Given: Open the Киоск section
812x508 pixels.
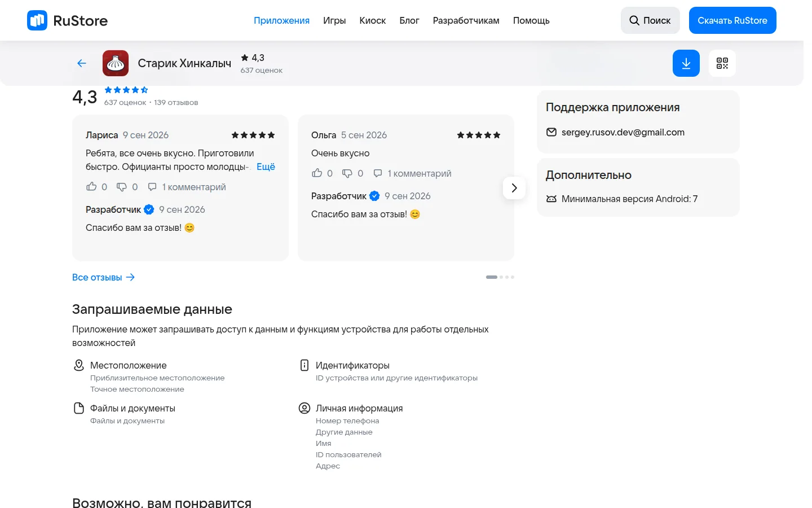Looking at the screenshot, I should click(x=373, y=20).
